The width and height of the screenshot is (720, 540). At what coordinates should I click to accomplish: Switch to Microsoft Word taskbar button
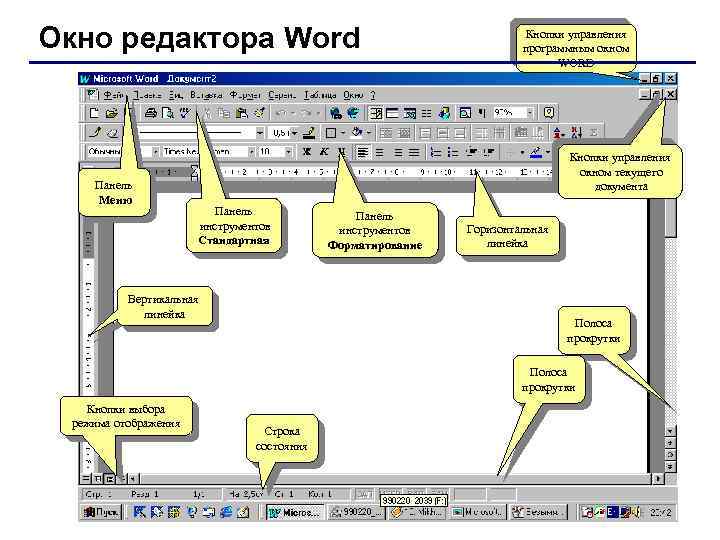click(295, 512)
